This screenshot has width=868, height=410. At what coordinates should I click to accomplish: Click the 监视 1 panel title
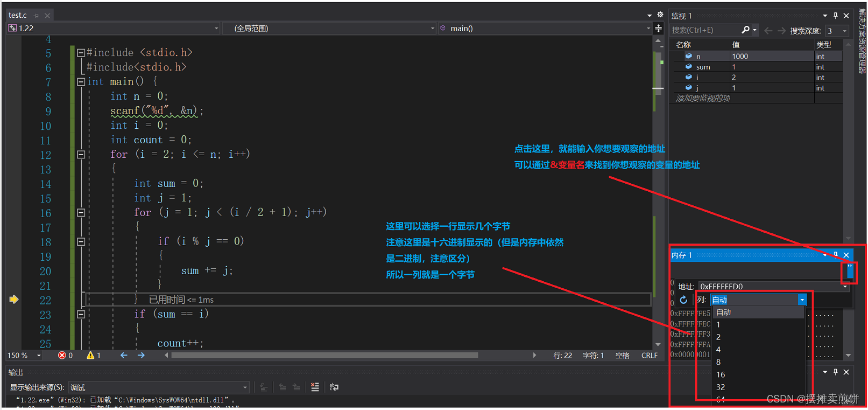(681, 16)
